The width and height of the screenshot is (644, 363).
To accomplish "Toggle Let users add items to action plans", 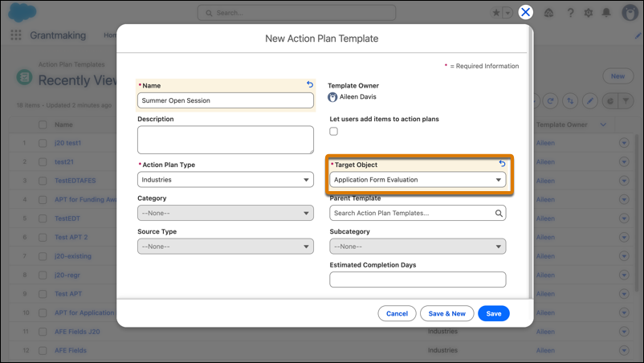I will [x=333, y=132].
